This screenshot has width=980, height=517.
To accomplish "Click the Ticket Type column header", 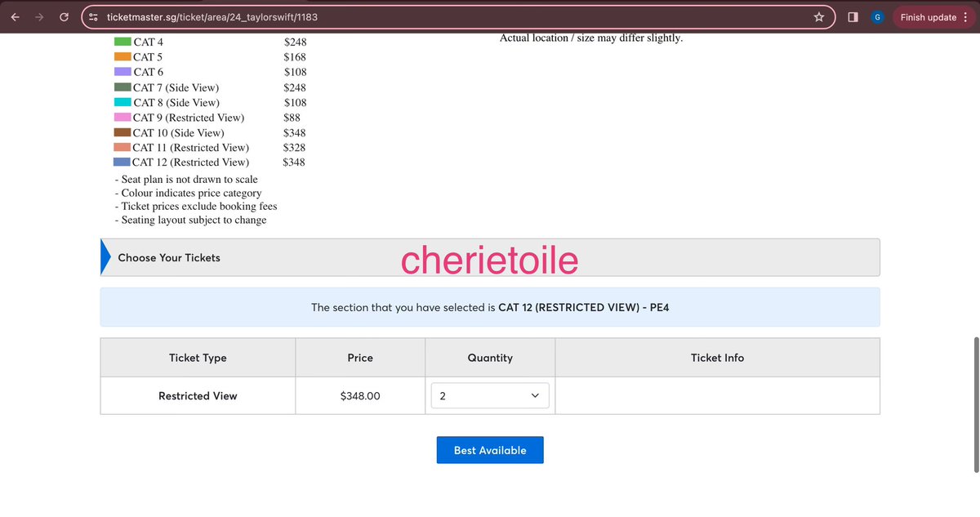I will click(198, 358).
